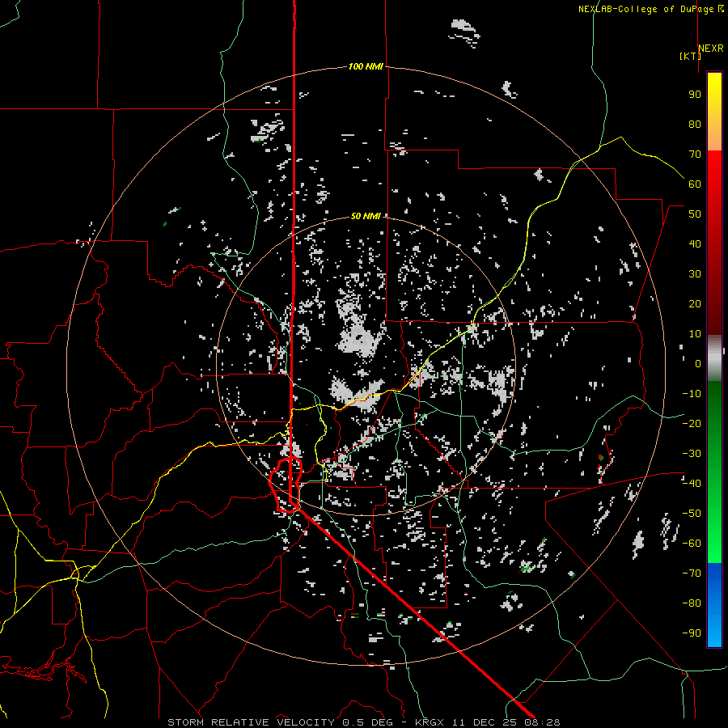Click the STORM RELATIVE VELOCITY caption text
Viewport: 728px width, 728px height.
click(x=251, y=722)
